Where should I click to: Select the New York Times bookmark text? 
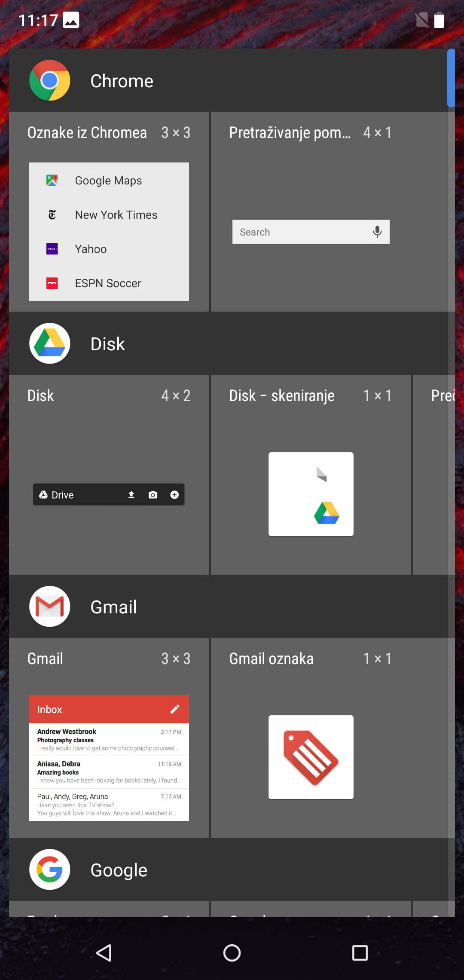pos(116,214)
